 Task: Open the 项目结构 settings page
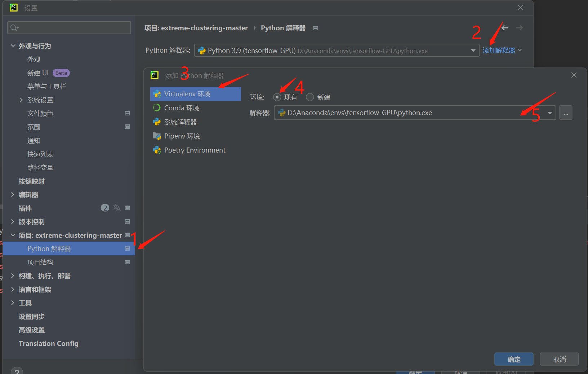[40, 262]
